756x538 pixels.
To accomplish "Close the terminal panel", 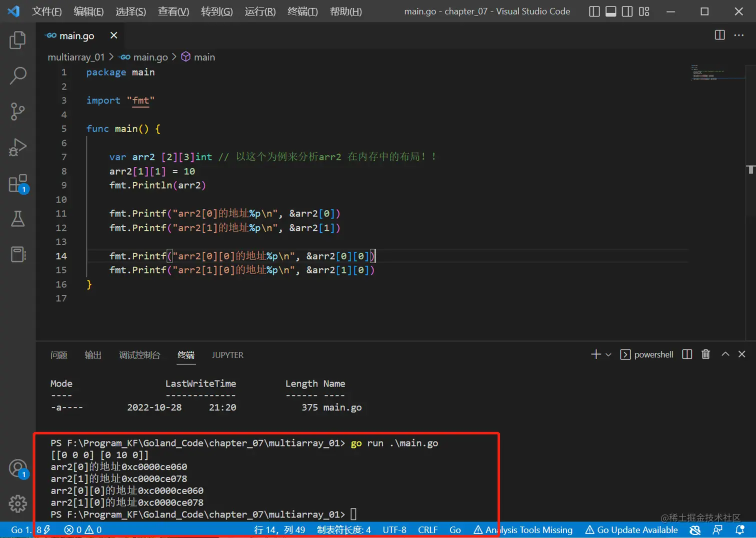I will pyautogui.click(x=742, y=354).
